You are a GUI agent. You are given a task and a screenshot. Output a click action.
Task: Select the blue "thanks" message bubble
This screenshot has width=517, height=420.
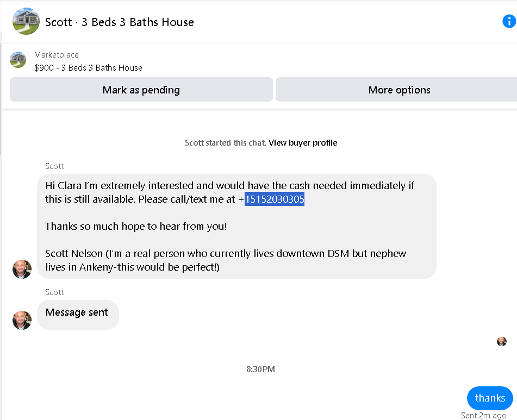point(489,398)
